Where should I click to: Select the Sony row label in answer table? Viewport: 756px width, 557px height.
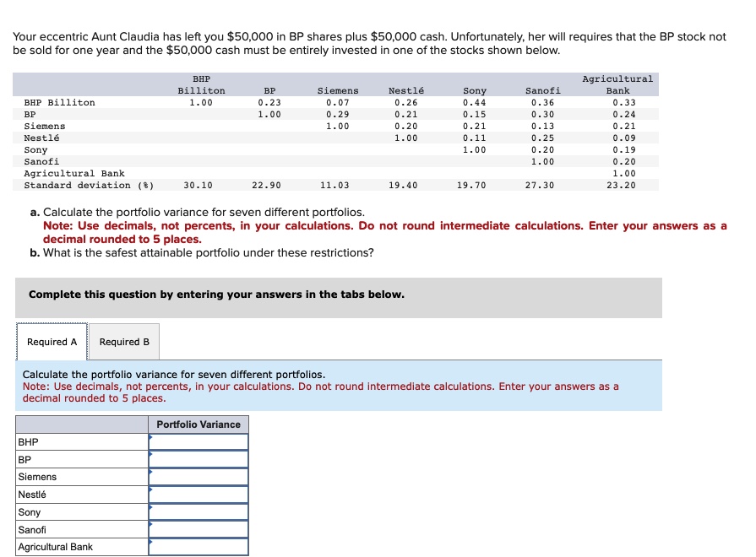click(30, 512)
